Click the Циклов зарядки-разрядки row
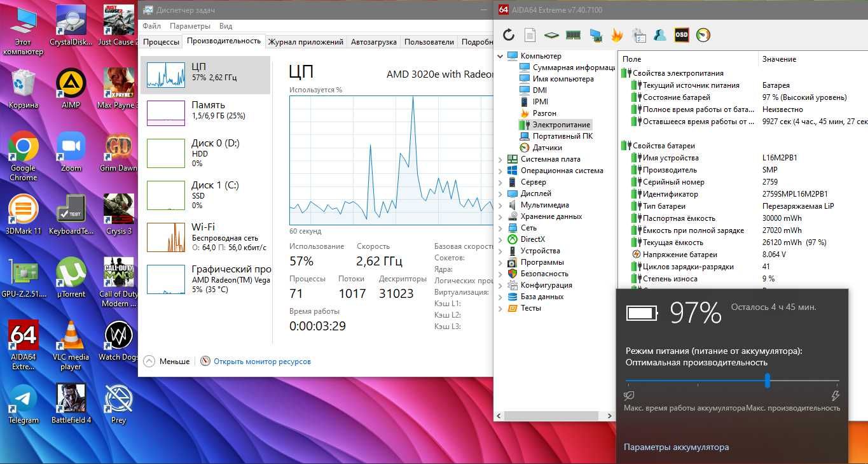 click(743, 267)
